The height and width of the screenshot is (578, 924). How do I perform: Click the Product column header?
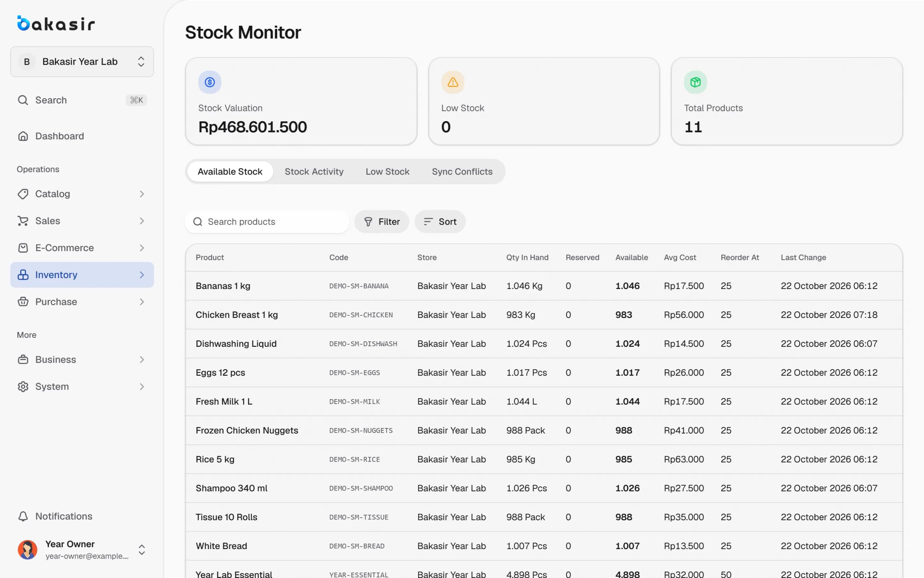point(210,257)
